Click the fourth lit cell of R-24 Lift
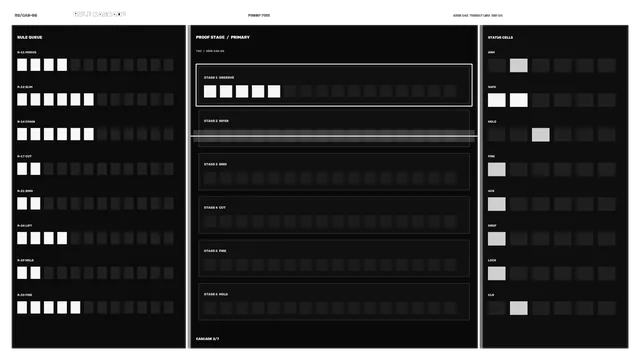This screenshot has height=360, width=640. pyautogui.click(x=62, y=238)
